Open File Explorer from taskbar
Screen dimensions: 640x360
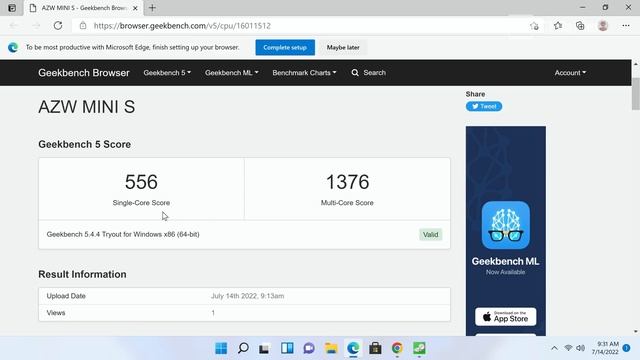(331, 348)
